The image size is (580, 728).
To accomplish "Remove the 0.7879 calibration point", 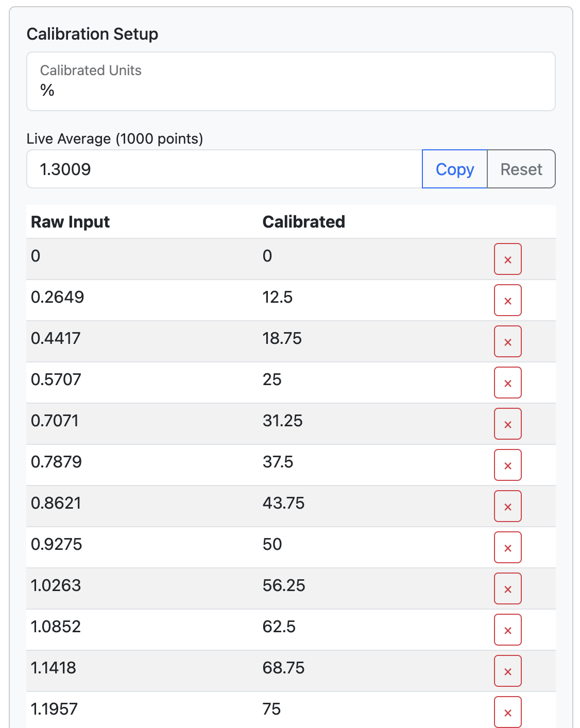I will [x=507, y=465].
